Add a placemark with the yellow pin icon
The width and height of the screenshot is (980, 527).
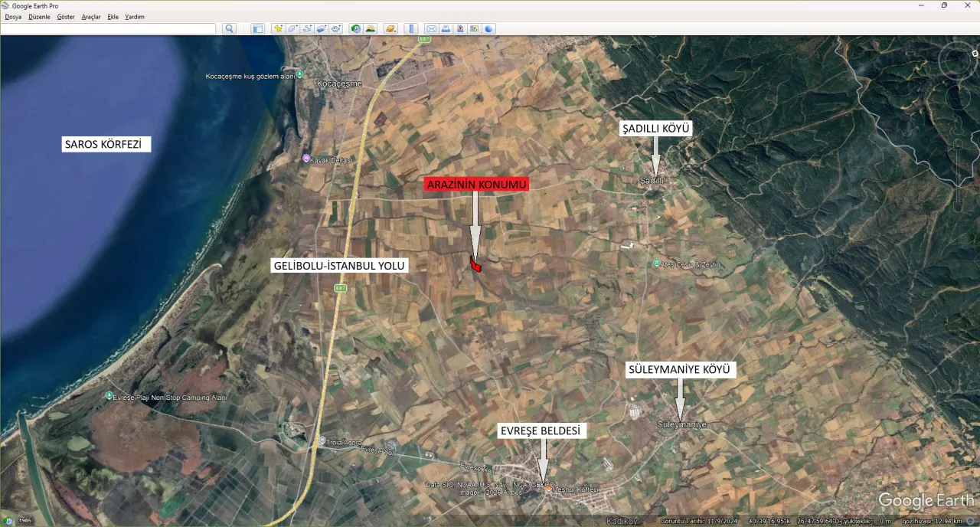(278, 28)
